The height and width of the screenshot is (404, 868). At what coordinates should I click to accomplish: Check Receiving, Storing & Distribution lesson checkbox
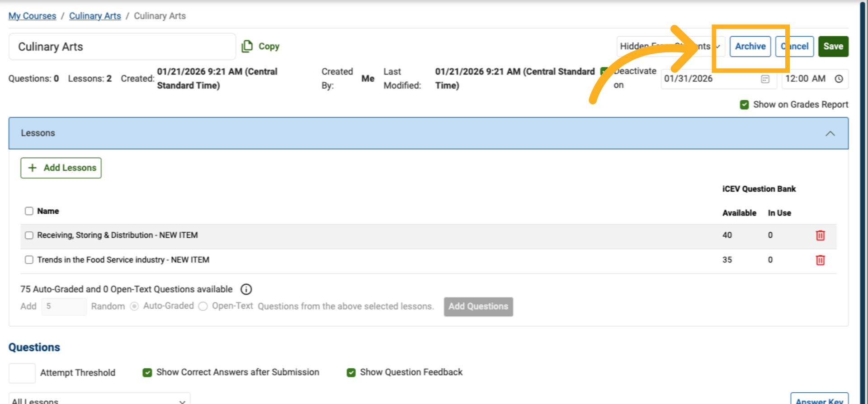click(x=29, y=235)
